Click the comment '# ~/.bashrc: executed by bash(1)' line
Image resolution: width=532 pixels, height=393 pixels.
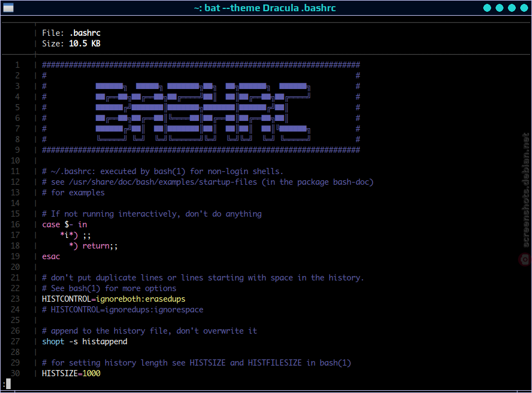click(x=162, y=171)
